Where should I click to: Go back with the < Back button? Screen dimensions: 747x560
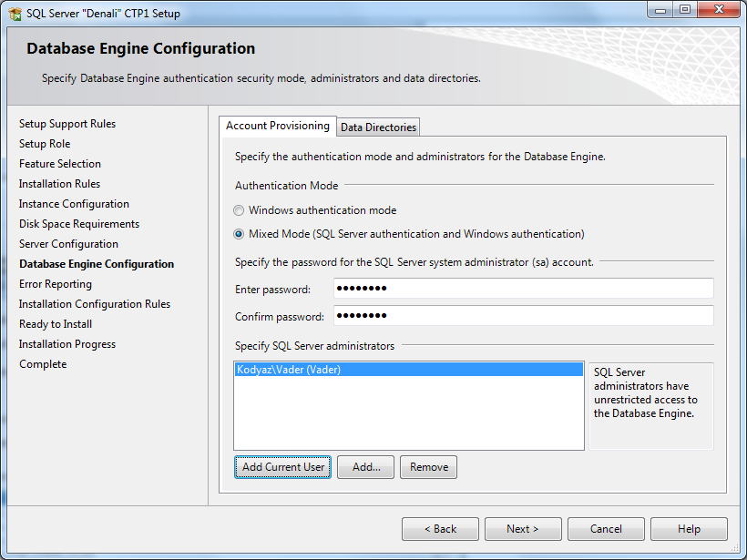440,529
